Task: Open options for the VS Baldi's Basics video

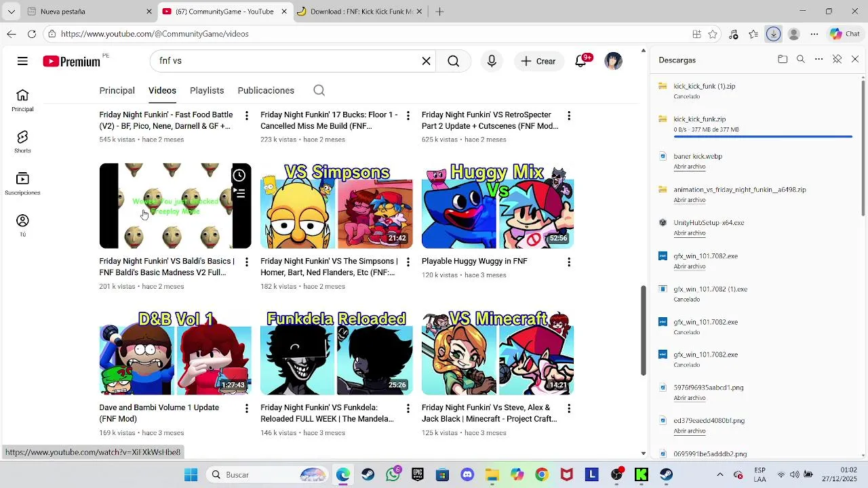Action: (246, 262)
